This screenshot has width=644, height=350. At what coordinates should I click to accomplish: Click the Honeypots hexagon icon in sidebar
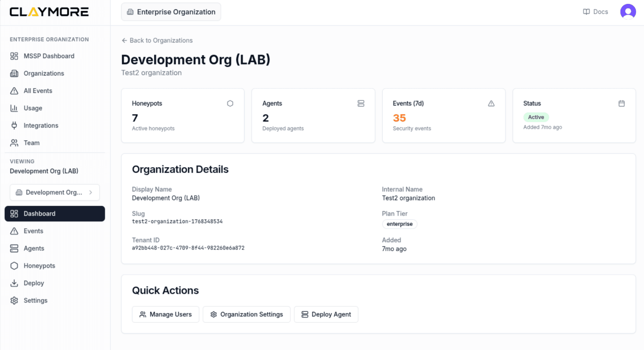(x=14, y=266)
